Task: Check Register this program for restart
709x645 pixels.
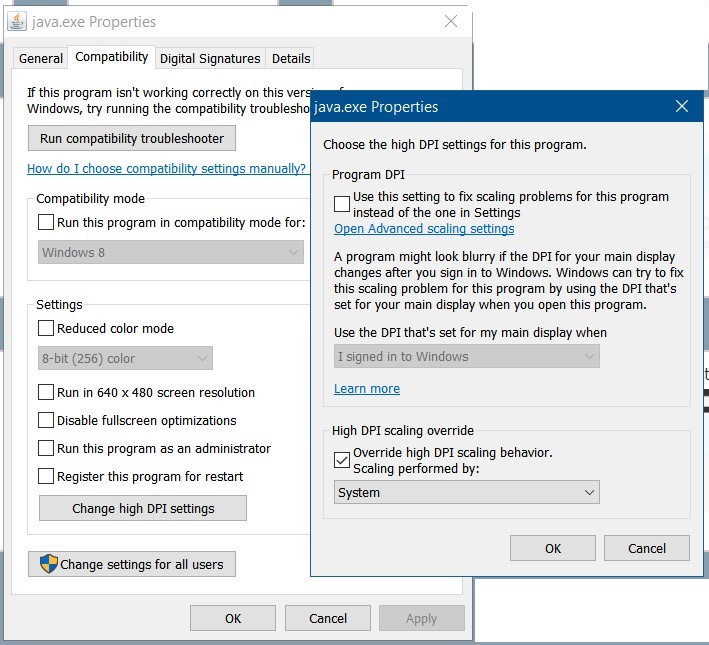Action: [46, 476]
